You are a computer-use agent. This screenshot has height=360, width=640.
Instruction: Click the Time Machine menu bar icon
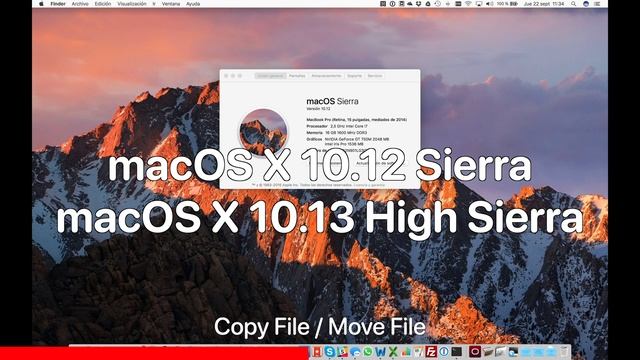[x=438, y=4]
